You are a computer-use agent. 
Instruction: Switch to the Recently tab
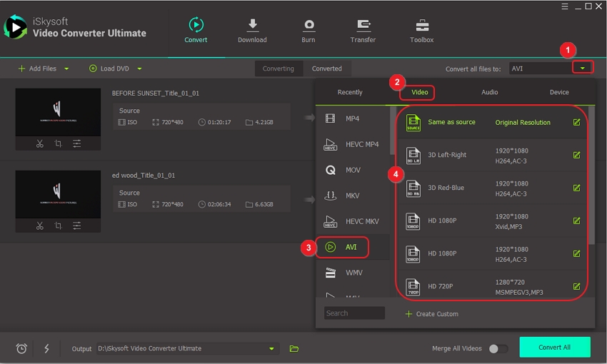[350, 92]
